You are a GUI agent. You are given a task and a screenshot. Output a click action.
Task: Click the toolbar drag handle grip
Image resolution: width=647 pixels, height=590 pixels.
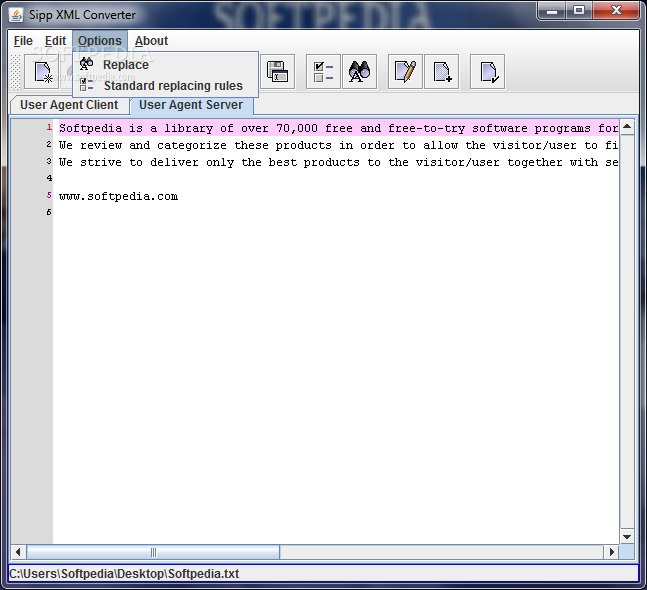pyautogui.click(x=15, y=72)
